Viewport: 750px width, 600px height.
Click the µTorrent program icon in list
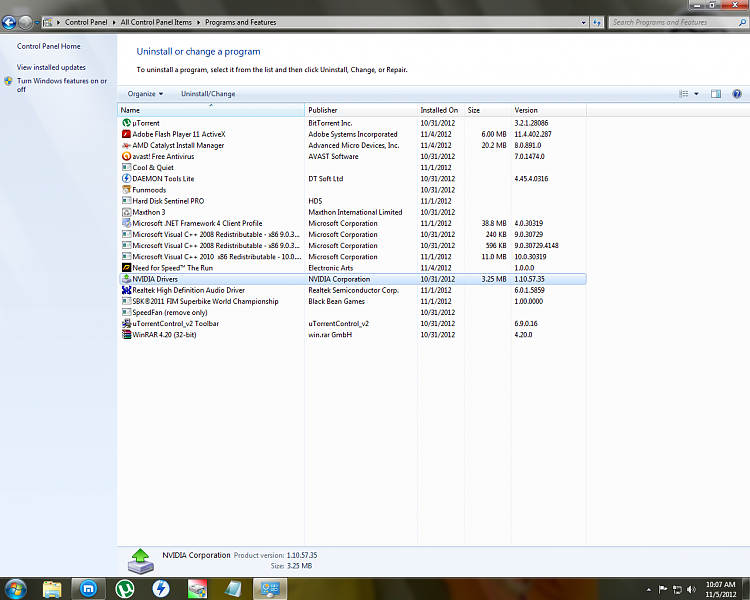point(126,123)
